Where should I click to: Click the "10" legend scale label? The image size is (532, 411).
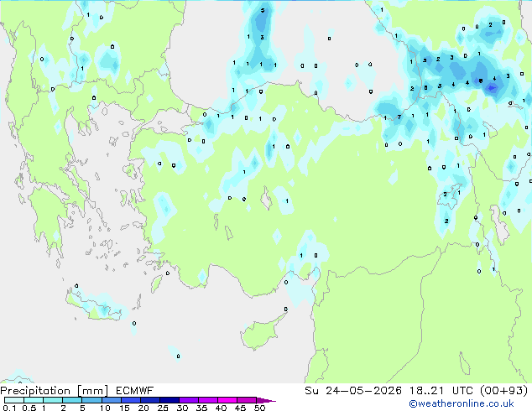105,408
